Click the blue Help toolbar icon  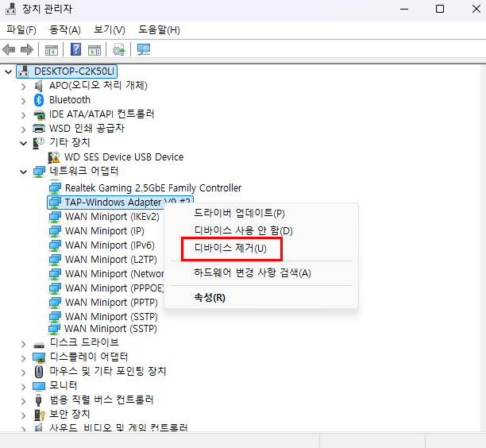pos(76,49)
